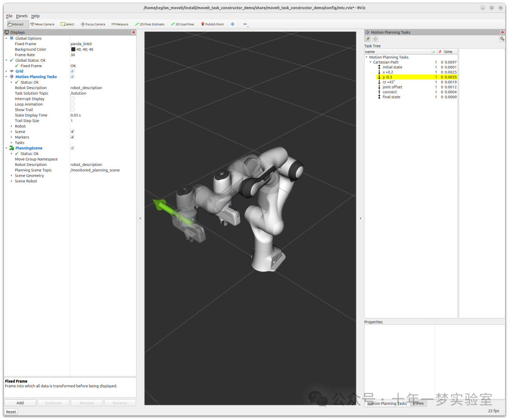The width and height of the screenshot is (509, 420).
Task: Click the wrench icon at panel's right edge
Action: (502, 39)
